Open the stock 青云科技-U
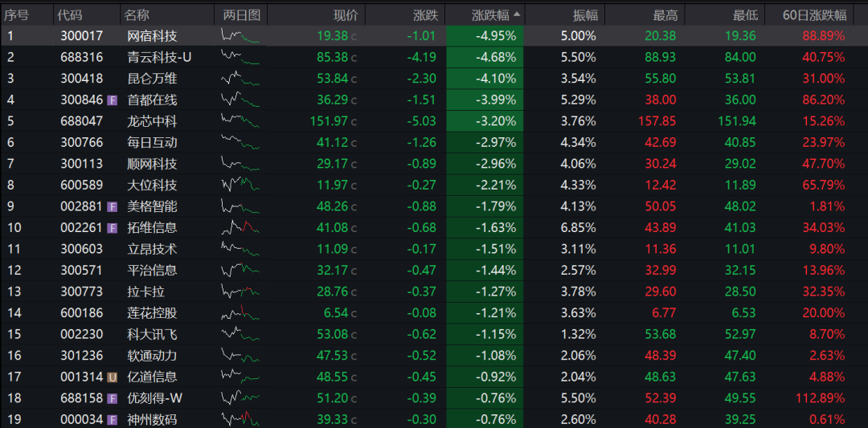The height and width of the screenshot is (428, 868). (159, 57)
